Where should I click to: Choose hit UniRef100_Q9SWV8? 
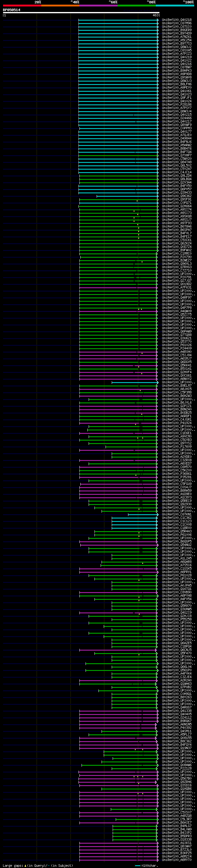point(177,77)
